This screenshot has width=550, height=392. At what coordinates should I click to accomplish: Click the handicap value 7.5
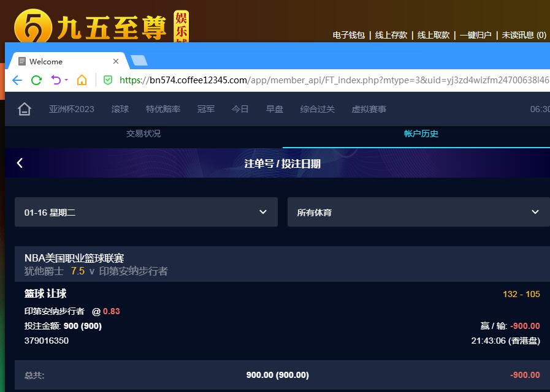pos(77,271)
